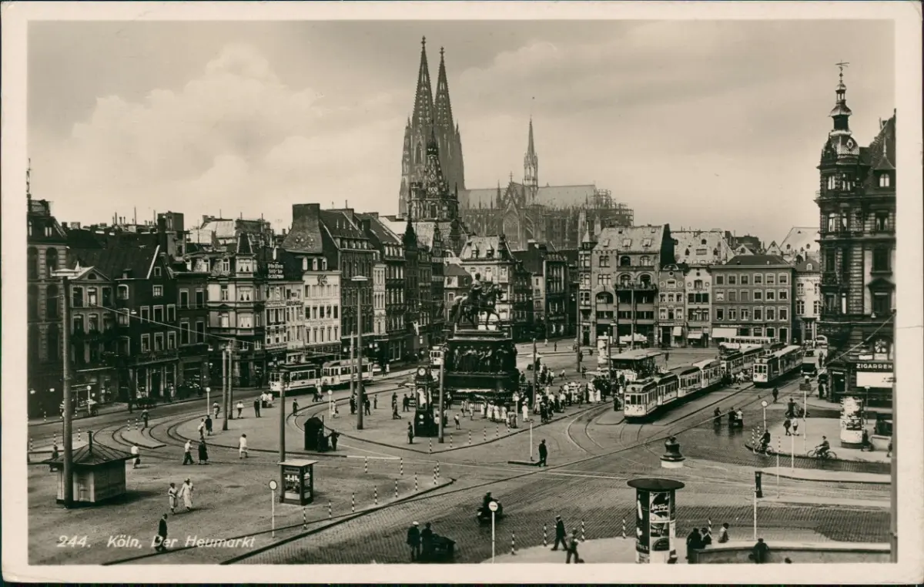Click the equestrian statue atop the monument

tap(477, 301)
